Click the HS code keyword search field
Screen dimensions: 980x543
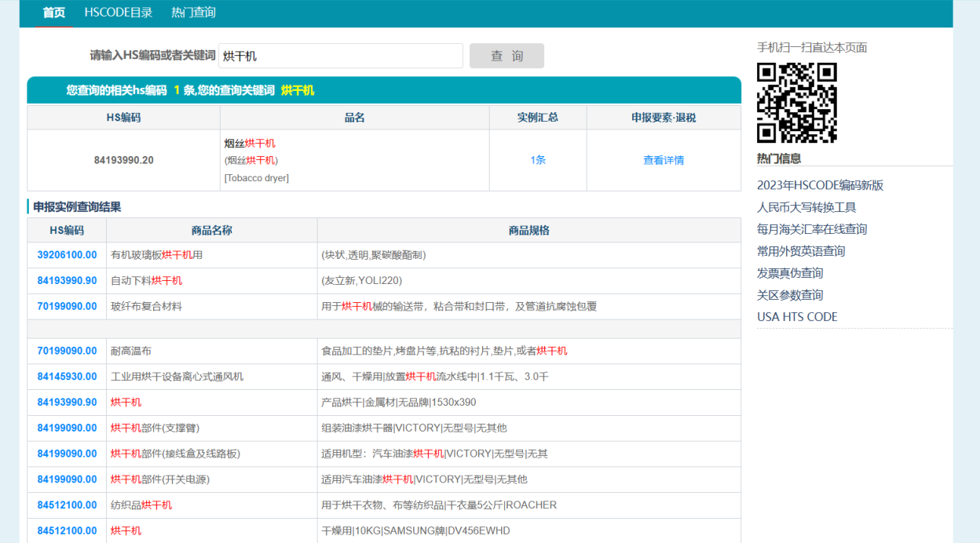point(341,56)
